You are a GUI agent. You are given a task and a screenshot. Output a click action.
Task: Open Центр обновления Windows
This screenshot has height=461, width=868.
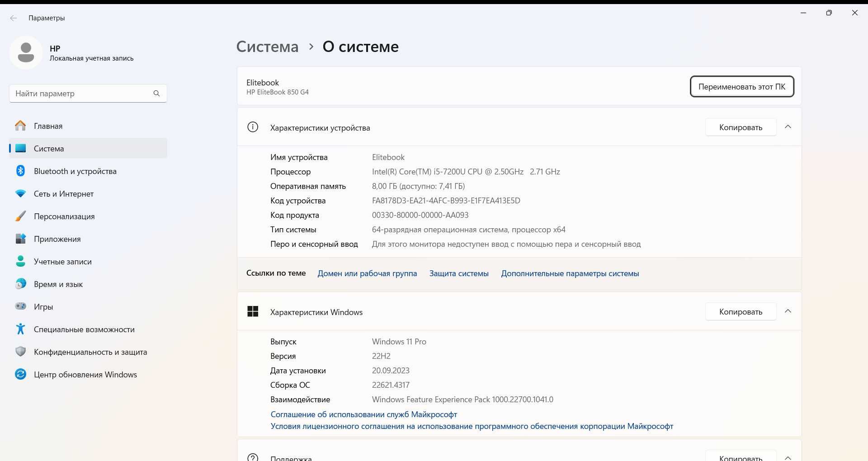click(x=88, y=374)
